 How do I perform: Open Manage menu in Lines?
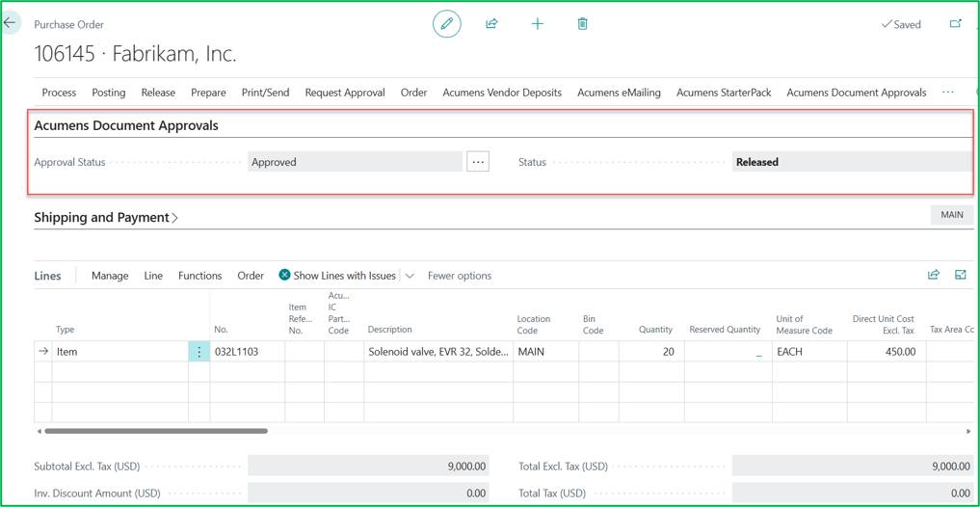(x=110, y=276)
